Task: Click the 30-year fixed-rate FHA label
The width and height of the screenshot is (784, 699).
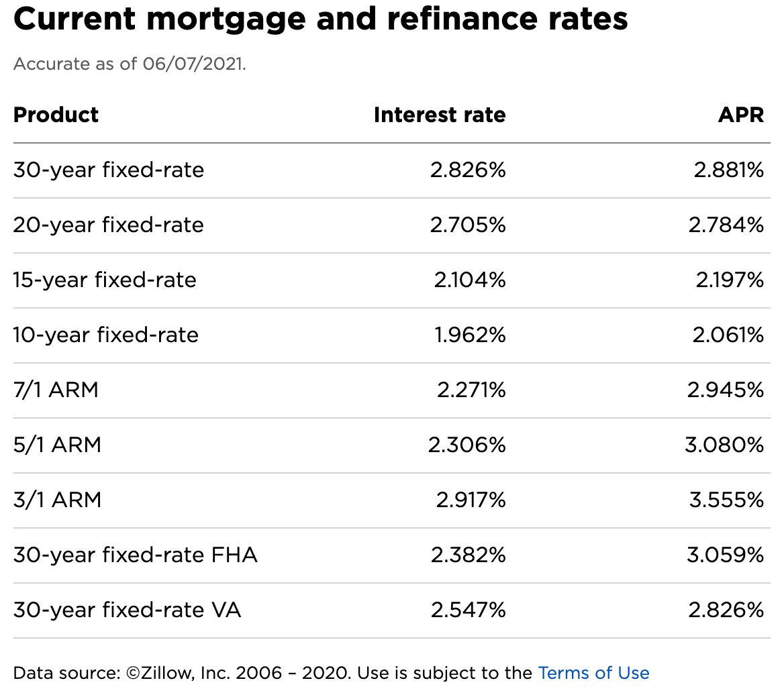Action: click(x=136, y=555)
